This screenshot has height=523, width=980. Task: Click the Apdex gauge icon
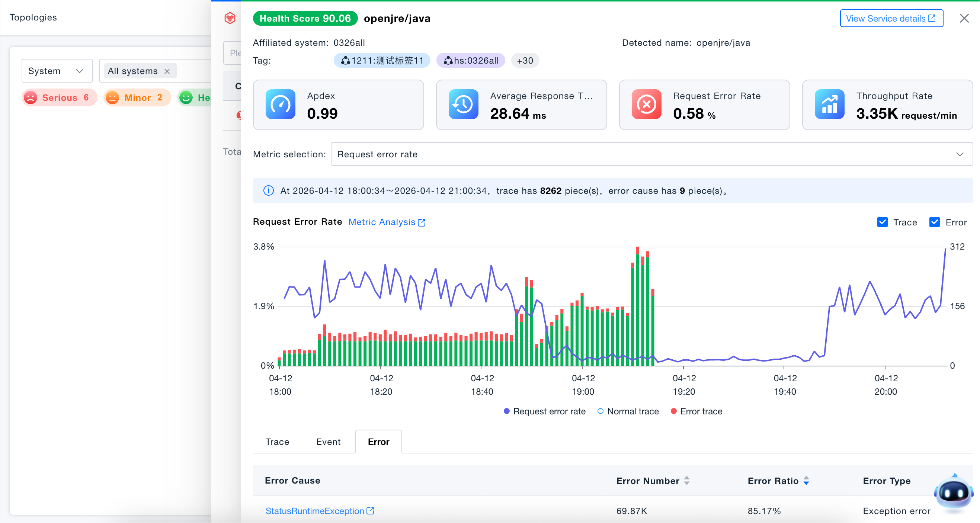281,104
